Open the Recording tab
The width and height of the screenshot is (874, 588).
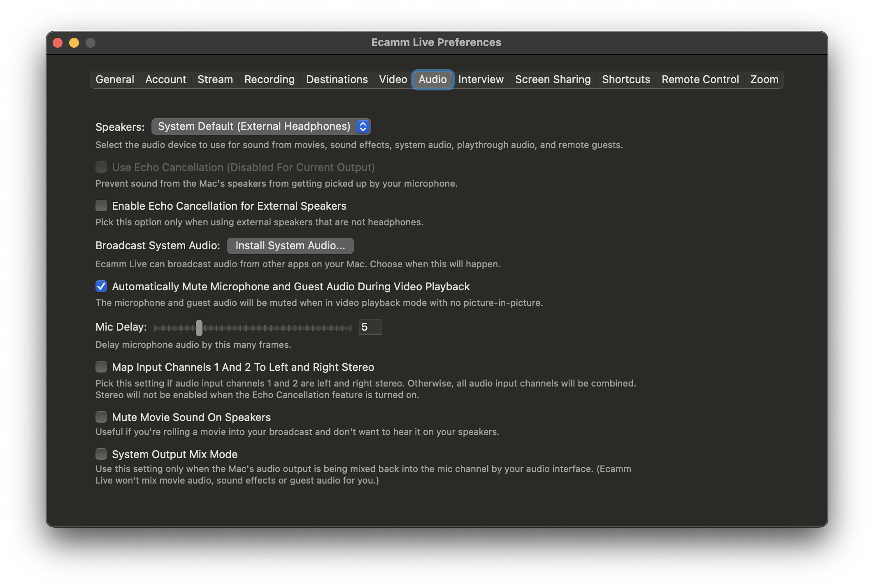point(269,79)
